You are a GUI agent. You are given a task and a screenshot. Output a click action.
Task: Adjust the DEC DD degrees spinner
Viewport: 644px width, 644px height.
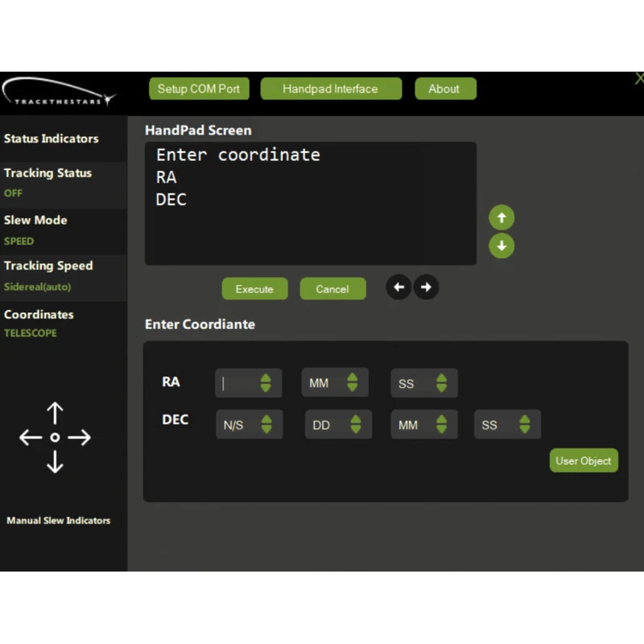(355, 424)
